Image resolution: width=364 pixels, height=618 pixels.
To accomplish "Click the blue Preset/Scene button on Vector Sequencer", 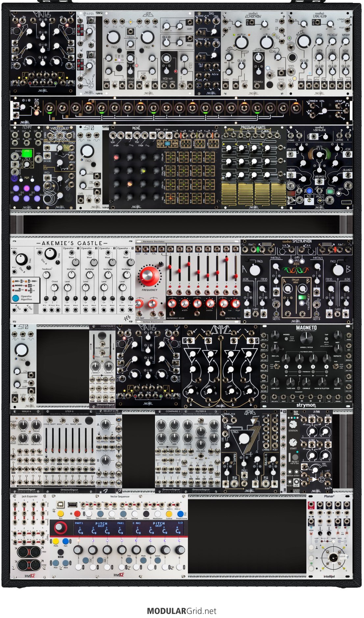I will [x=180, y=514].
